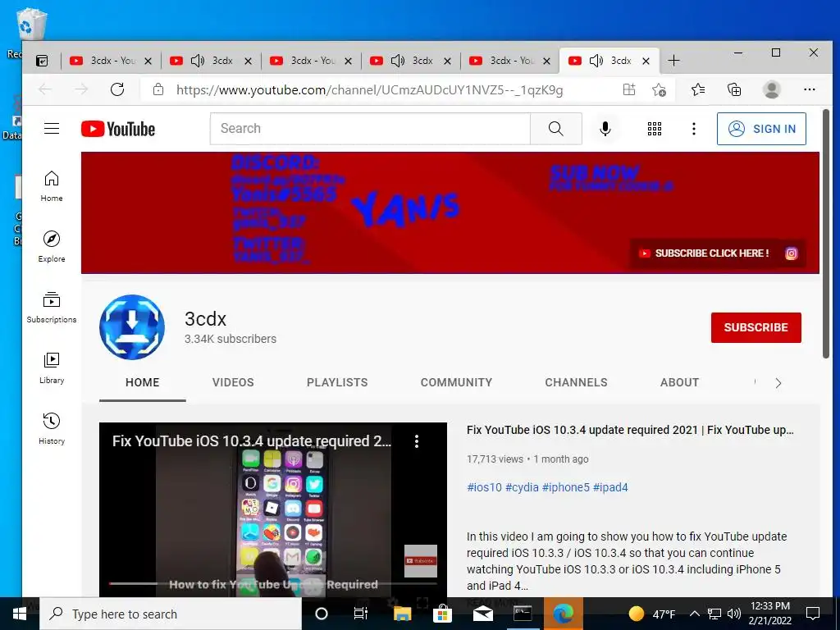Open Task View on the taskbar

tap(361, 614)
